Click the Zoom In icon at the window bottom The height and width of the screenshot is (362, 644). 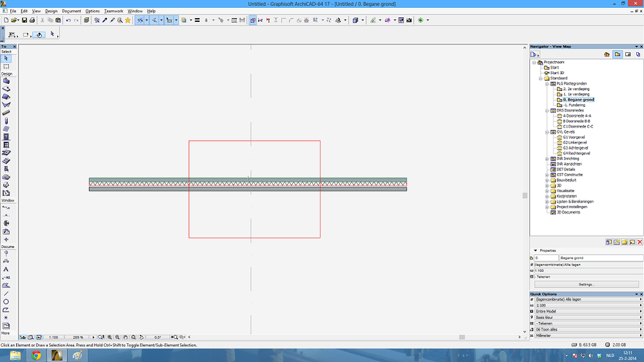pyautogui.click(x=110, y=337)
